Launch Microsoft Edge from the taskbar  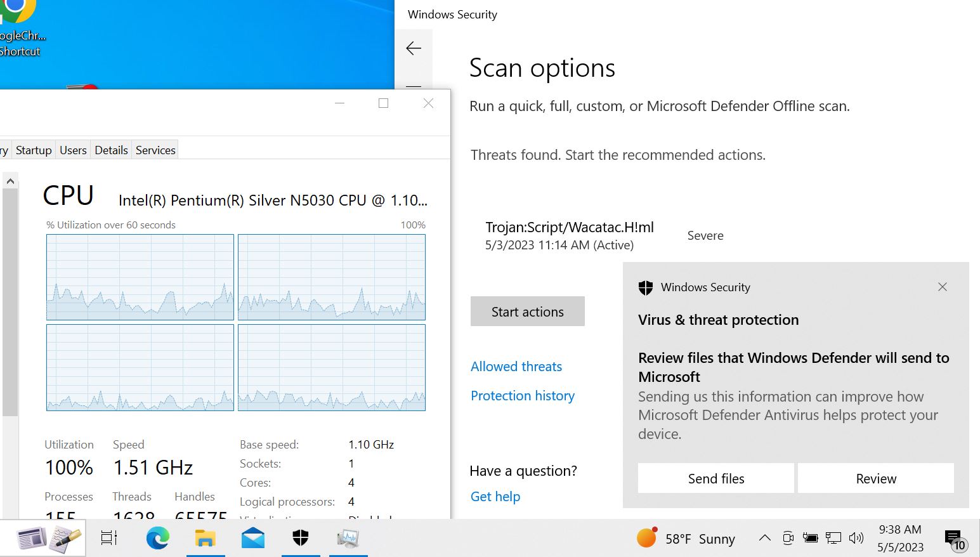[157, 538]
